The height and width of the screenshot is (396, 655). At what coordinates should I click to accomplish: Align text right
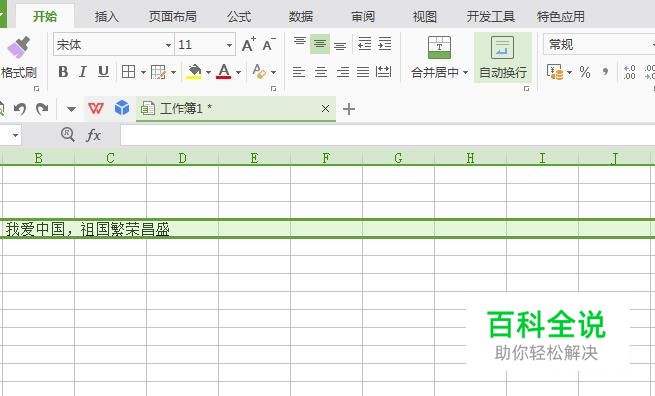point(343,72)
